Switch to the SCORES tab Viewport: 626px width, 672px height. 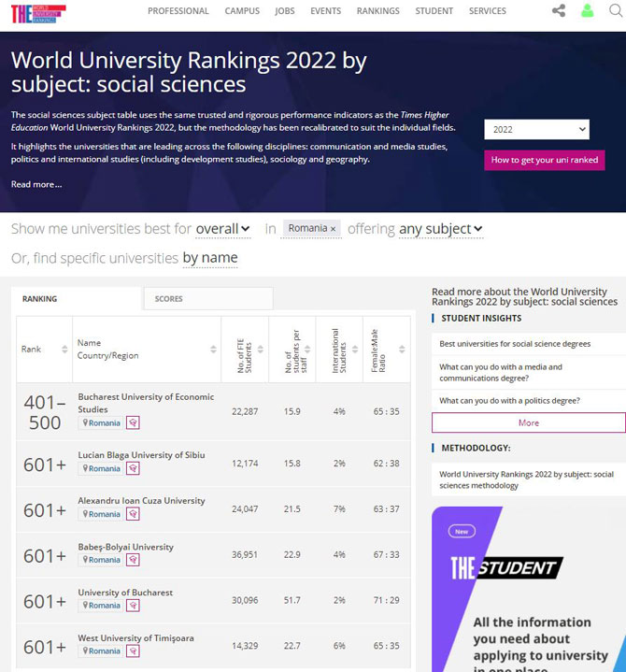click(x=208, y=299)
